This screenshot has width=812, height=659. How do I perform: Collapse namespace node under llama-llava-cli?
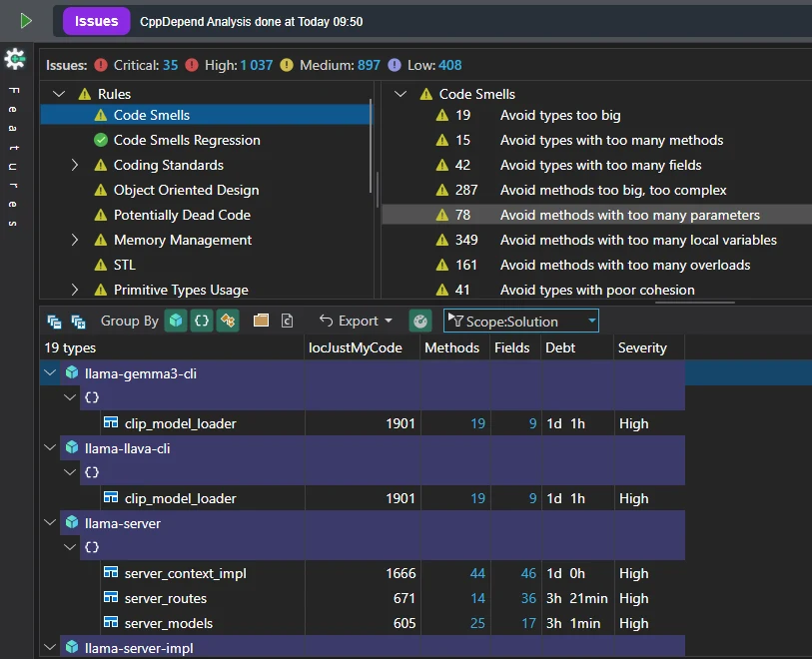[69, 472]
